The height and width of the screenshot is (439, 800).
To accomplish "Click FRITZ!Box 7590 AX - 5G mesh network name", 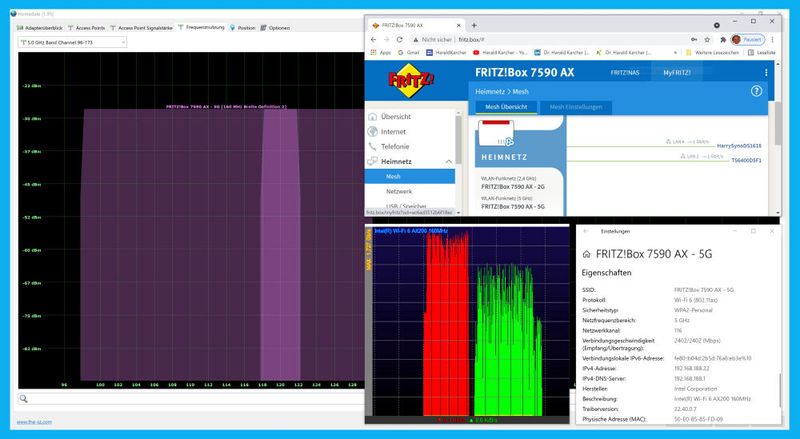I will [513, 206].
